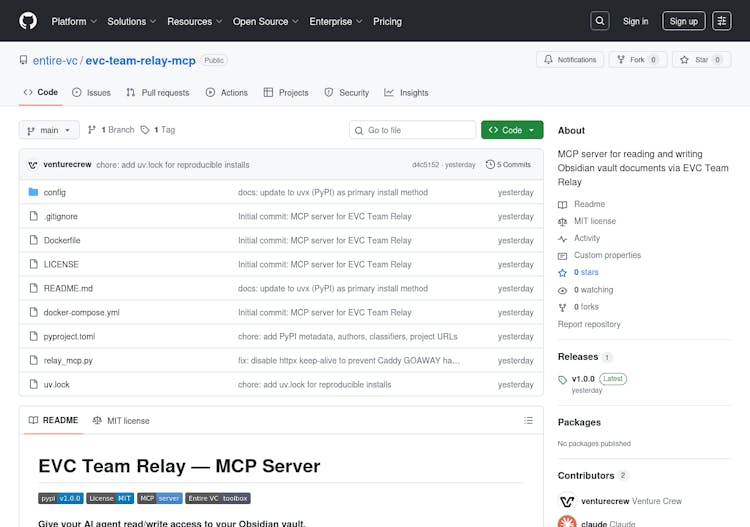This screenshot has width=750, height=527.
Task: Click the GitHub logo icon
Action: (28, 21)
